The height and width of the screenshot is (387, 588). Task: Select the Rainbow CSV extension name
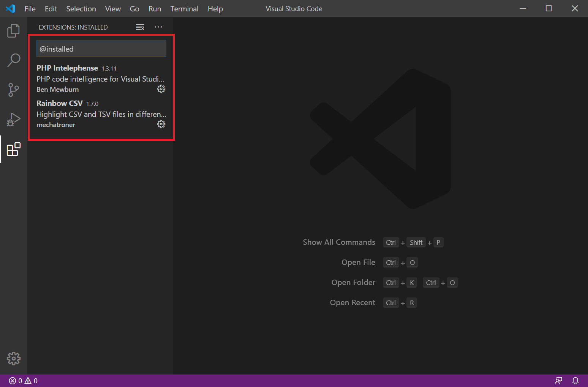60,103
